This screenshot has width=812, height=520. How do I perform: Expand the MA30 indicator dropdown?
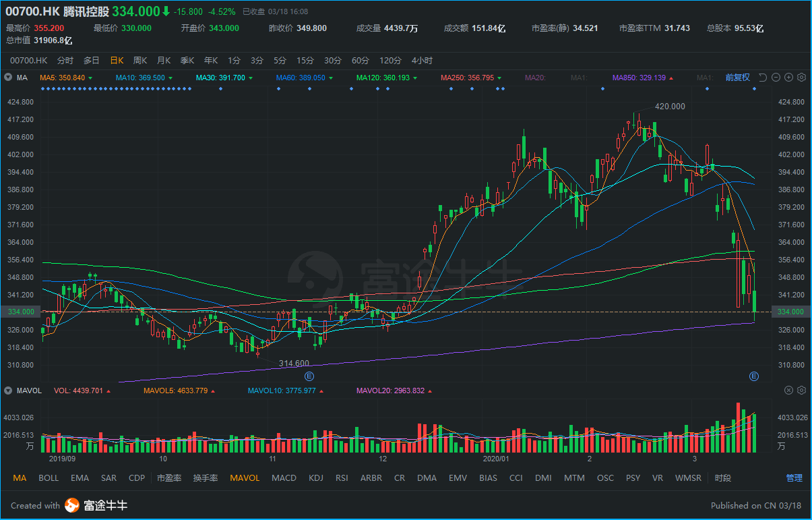tap(251, 78)
